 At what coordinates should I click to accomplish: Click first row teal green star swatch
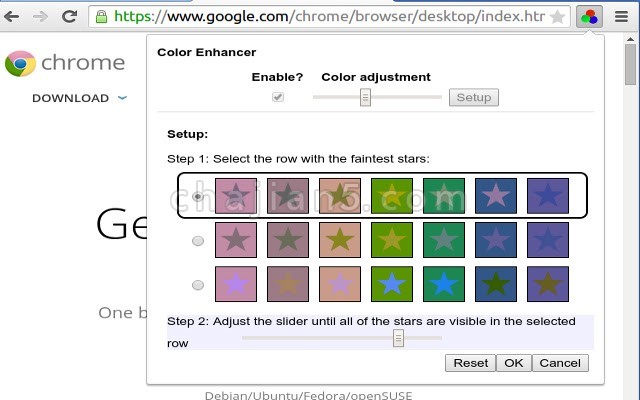(444, 196)
